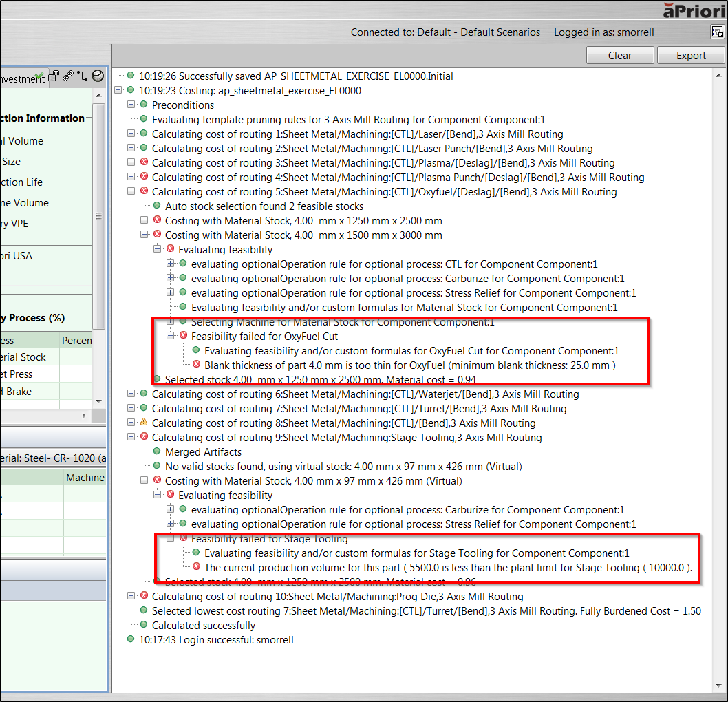Collapse the 10:19:23 Costing node
Image resolution: width=728 pixels, height=702 pixels.
118,90
